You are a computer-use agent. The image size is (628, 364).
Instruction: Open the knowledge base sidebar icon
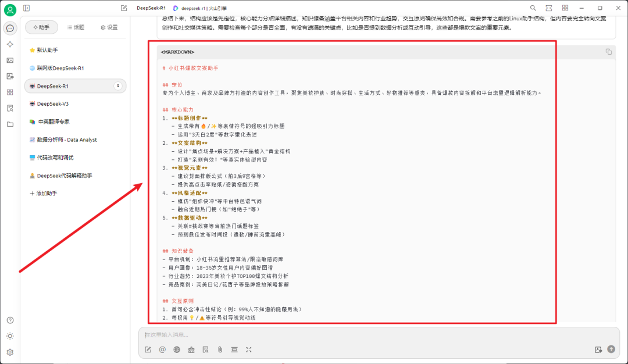(x=10, y=108)
